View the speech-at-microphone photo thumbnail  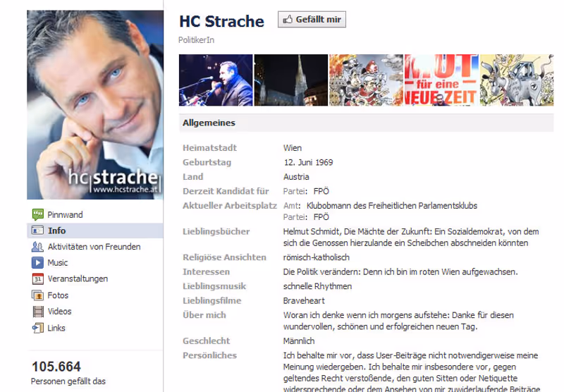[x=216, y=80]
